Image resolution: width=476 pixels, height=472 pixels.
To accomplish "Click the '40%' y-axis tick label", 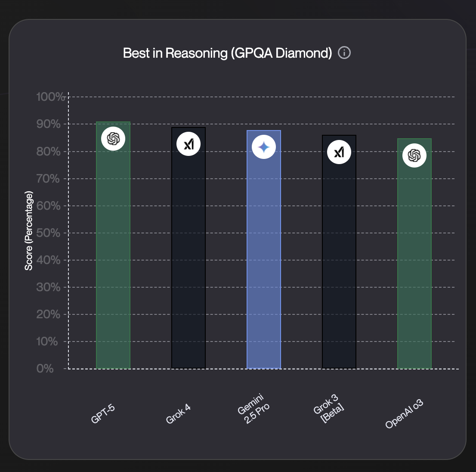I will click(48, 260).
